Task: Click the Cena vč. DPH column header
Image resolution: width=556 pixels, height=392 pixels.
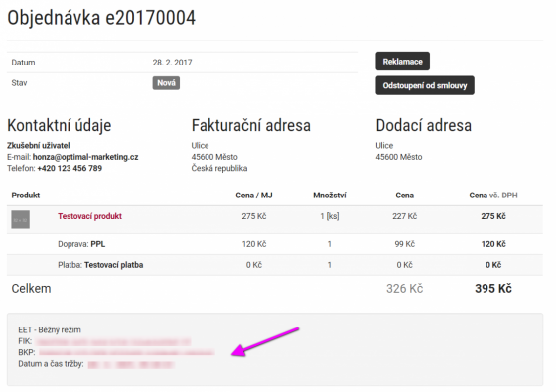Action: coord(493,196)
